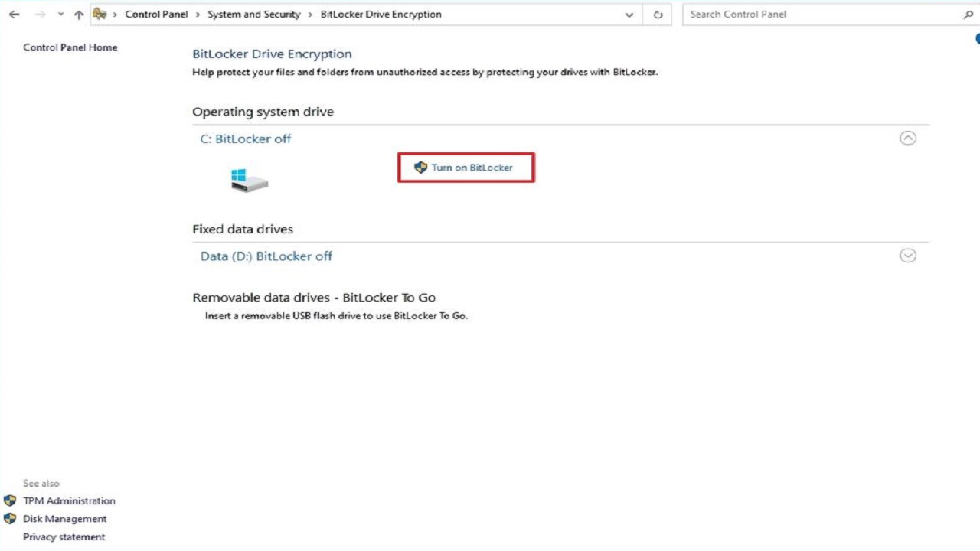Open Control Panel Home link
Viewport: 980px width, 551px height.
tap(70, 47)
